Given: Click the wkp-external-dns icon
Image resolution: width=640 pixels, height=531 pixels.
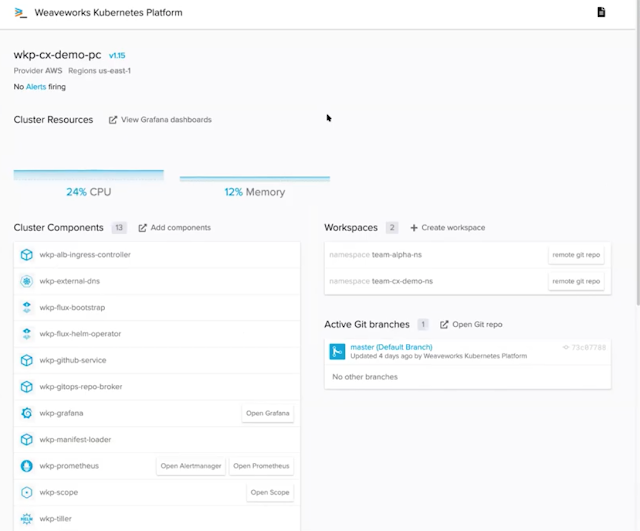Looking at the screenshot, I should coord(27,281).
